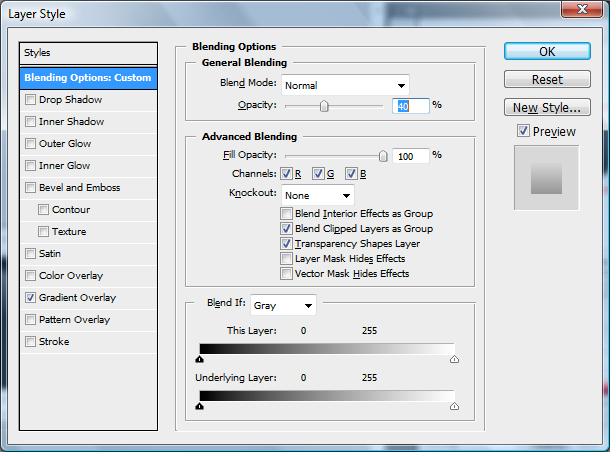Viewport: 616px width, 456px height.
Task: Open Color Overlay settings by its label
Action: [71, 276]
